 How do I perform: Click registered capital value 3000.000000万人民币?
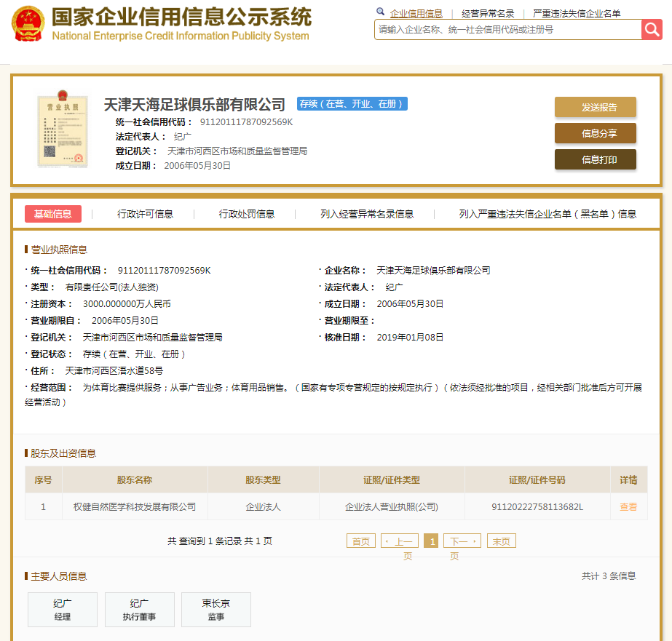[x=127, y=303]
